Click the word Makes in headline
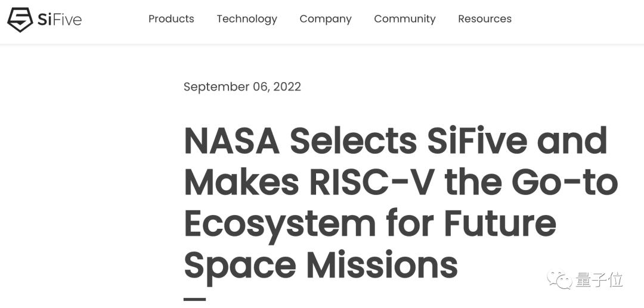Screen dimensions: 644x308 click(x=241, y=182)
